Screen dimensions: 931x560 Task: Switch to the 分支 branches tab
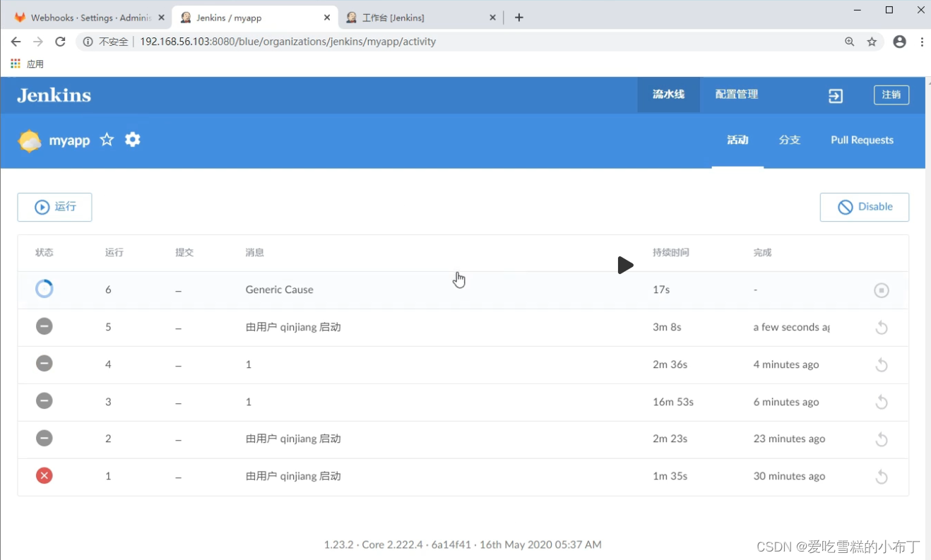click(x=790, y=140)
